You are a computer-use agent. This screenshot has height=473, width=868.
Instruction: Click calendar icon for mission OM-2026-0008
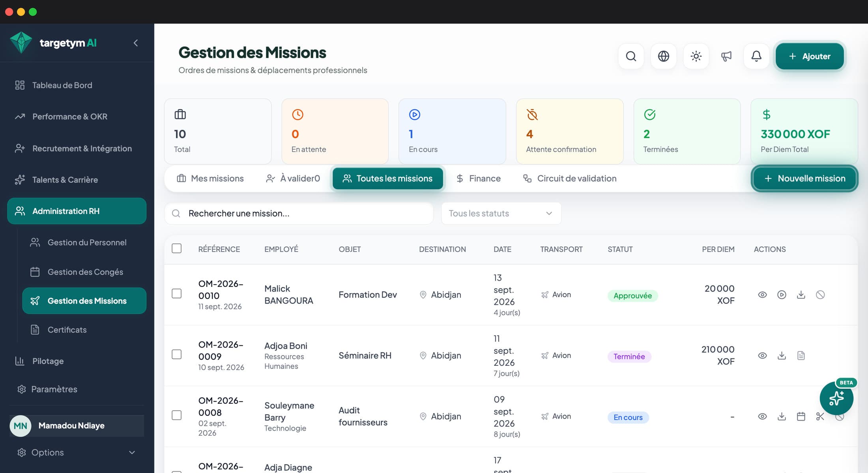click(x=801, y=416)
